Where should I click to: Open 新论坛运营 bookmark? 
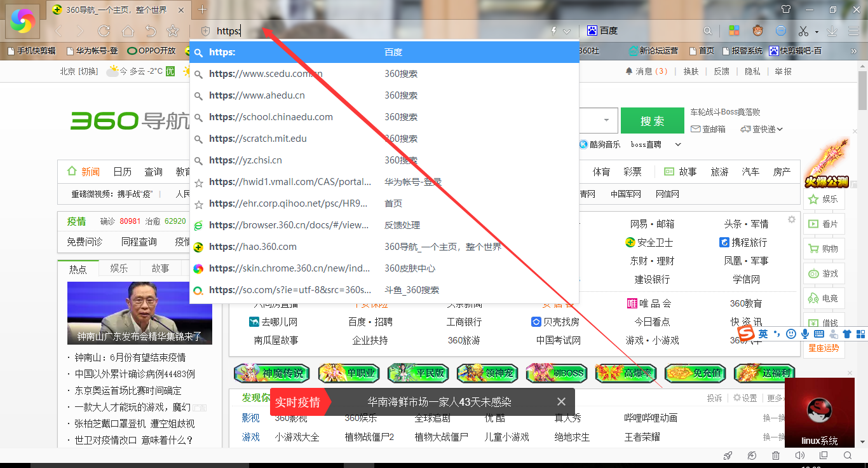pos(653,51)
